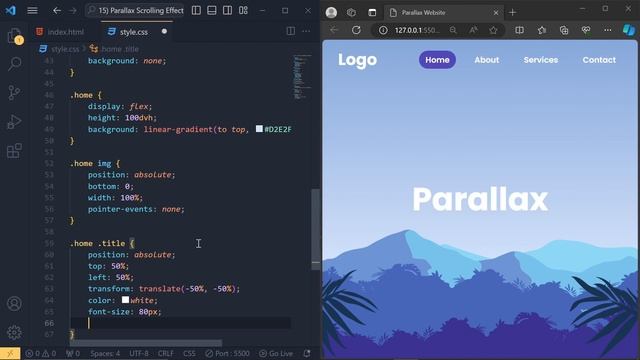Open the Extensions view

click(14, 151)
